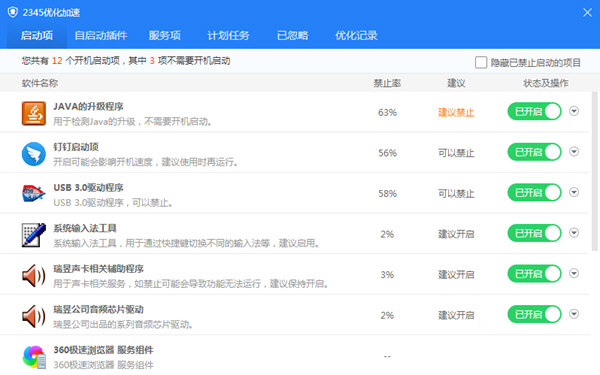Click the 软件名称 column header
The width and height of the screenshot is (600, 375).
(x=40, y=83)
